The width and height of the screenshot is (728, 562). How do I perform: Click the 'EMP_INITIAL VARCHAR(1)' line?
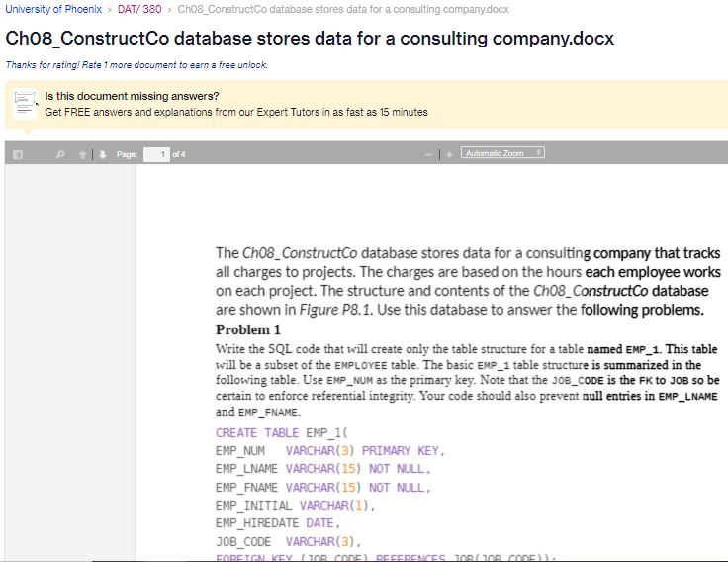(296, 506)
